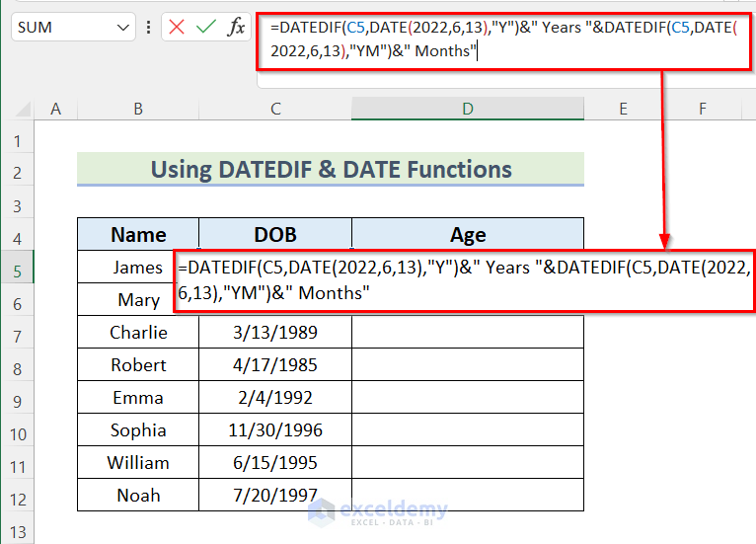Select the row 9 header
This screenshot has height=544, width=756.
click(x=17, y=398)
